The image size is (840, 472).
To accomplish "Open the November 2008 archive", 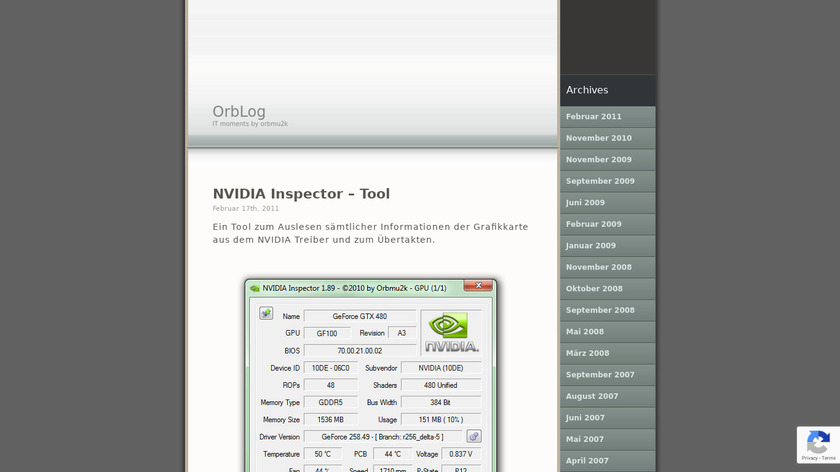I will click(x=608, y=267).
